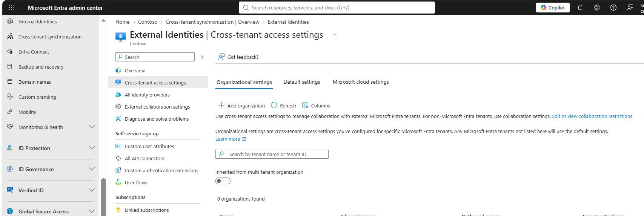
Task: Open the Learn more link
Action: point(231,139)
